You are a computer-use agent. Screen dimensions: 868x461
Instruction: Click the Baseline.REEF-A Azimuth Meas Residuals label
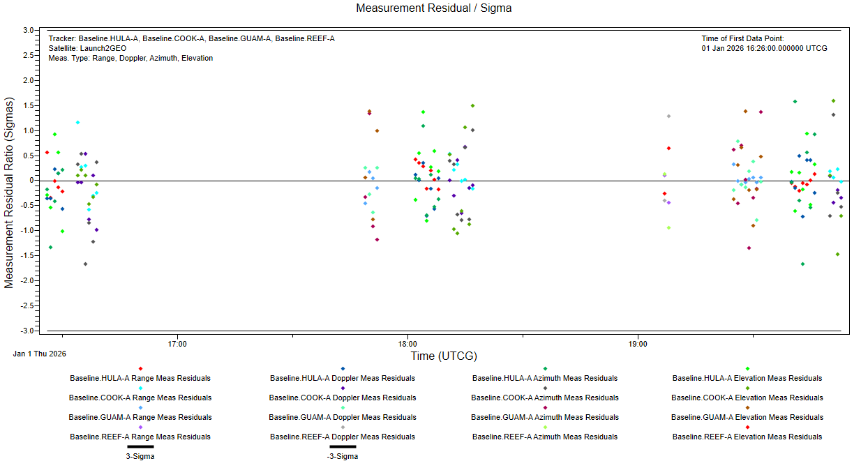click(545, 437)
